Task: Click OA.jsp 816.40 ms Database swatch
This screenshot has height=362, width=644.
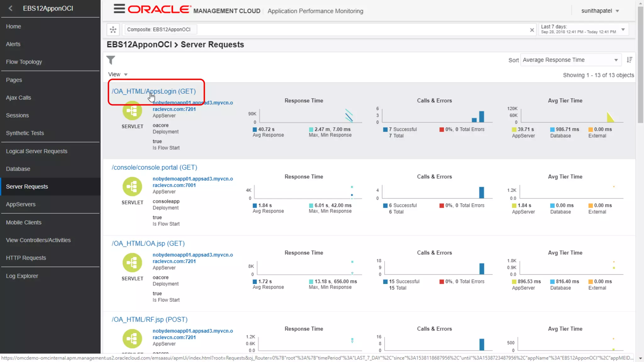Action: (x=552, y=282)
